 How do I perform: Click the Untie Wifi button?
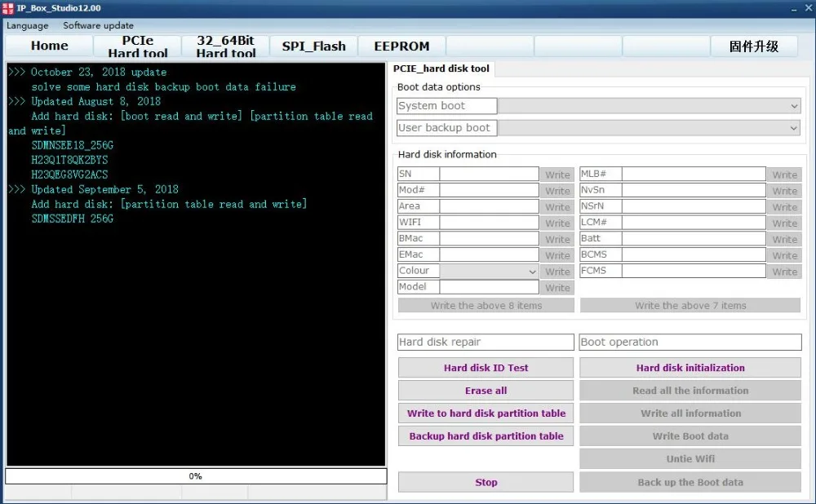point(690,459)
